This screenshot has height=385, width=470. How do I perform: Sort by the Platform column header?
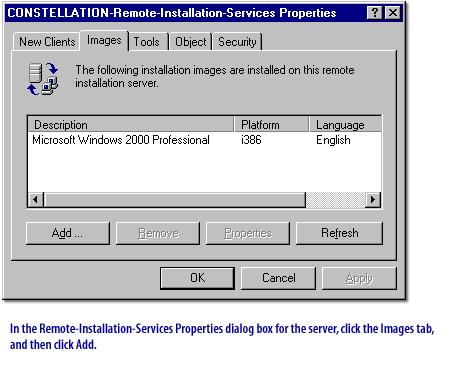(x=272, y=125)
